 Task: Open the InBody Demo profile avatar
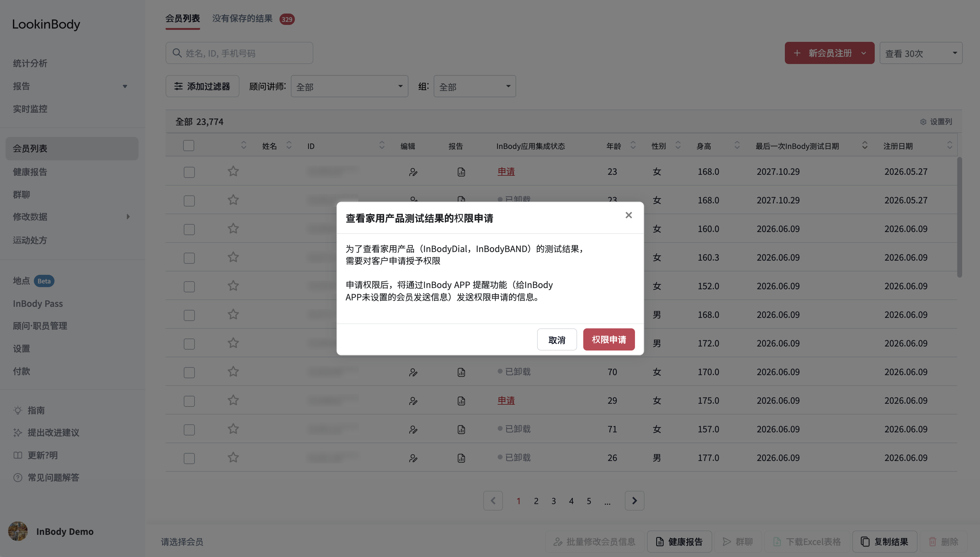click(18, 531)
